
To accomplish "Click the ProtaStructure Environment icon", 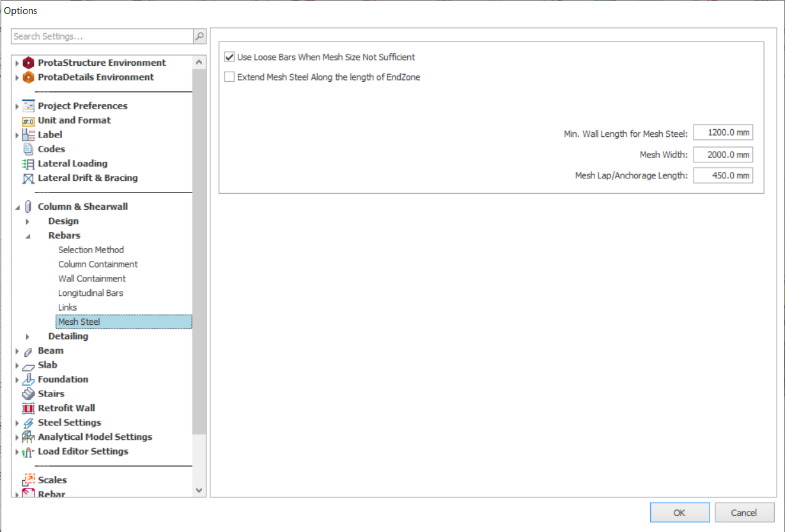I will [28, 63].
